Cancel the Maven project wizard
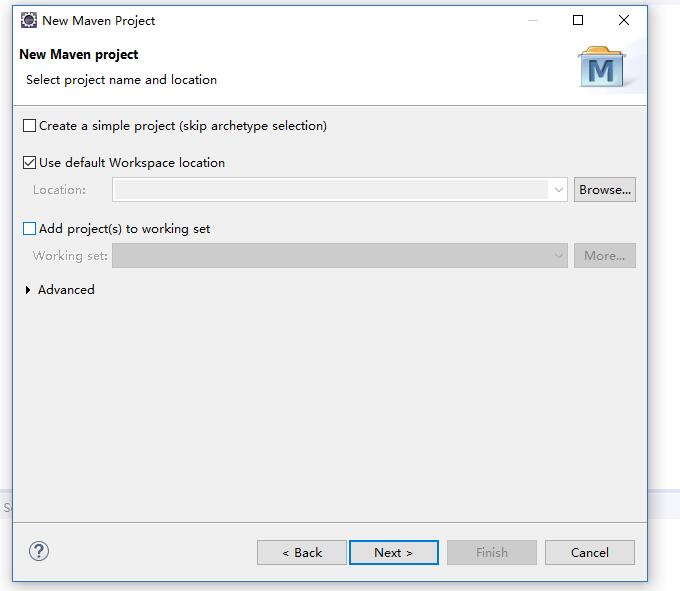The width and height of the screenshot is (680, 591). [590, 552]
